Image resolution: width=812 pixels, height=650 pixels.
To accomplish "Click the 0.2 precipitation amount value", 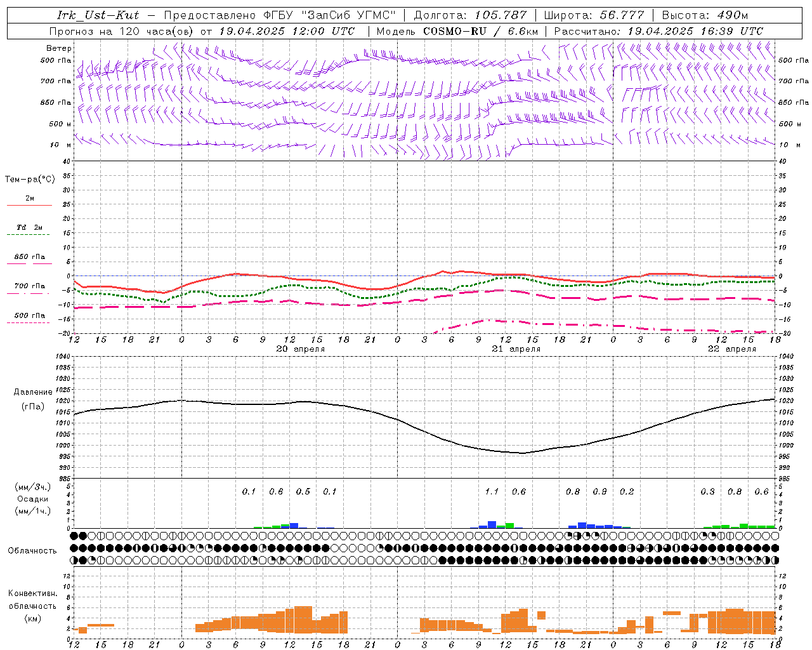I will coord(627,492).
